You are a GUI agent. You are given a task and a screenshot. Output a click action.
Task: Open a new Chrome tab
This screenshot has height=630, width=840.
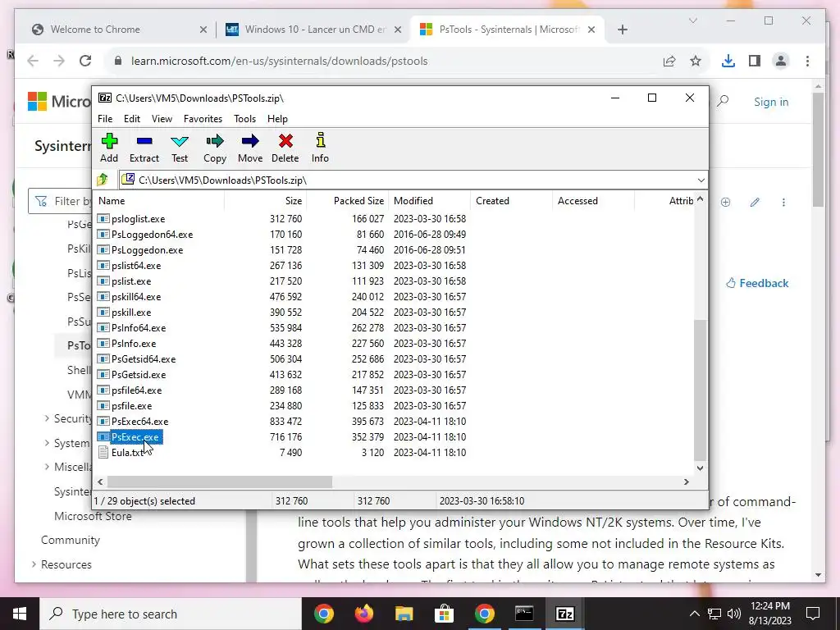[623, 30]
